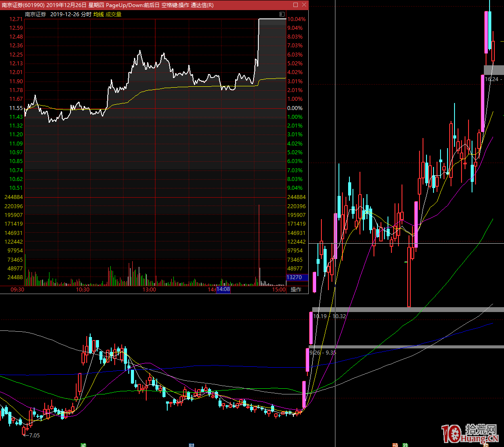Click the blue 13270 volume value box

(294, 277)
